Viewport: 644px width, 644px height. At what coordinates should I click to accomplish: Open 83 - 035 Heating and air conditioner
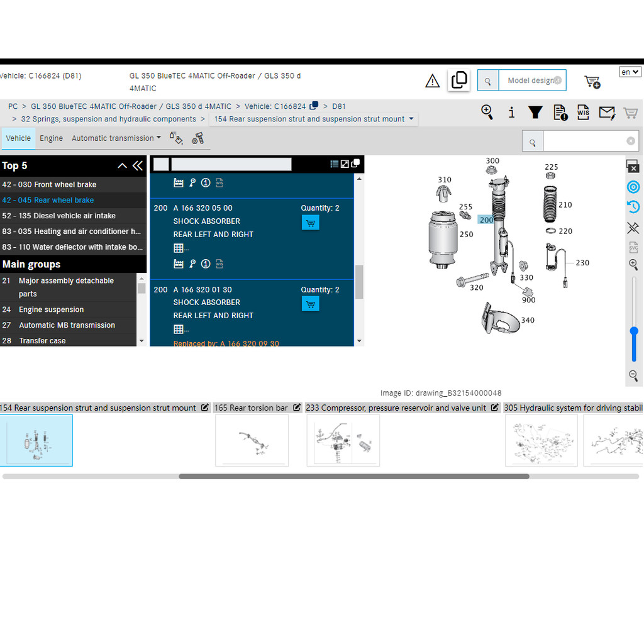pyautogui.click(x=73, y=231)
